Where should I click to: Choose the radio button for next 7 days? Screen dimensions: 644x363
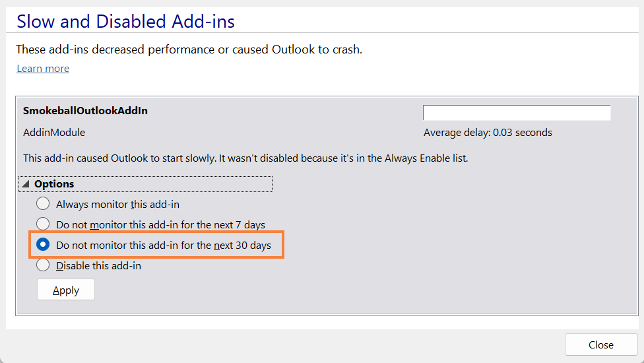[43, 224]
